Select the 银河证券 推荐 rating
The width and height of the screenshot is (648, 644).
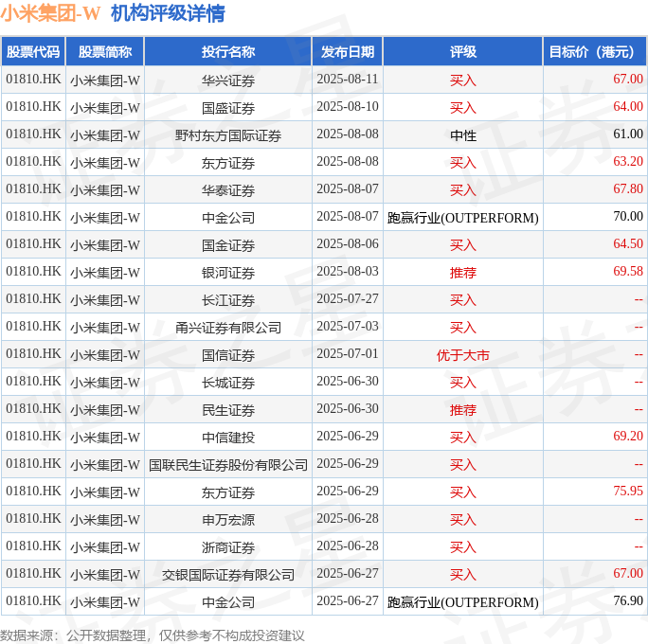tap(463, 272)
